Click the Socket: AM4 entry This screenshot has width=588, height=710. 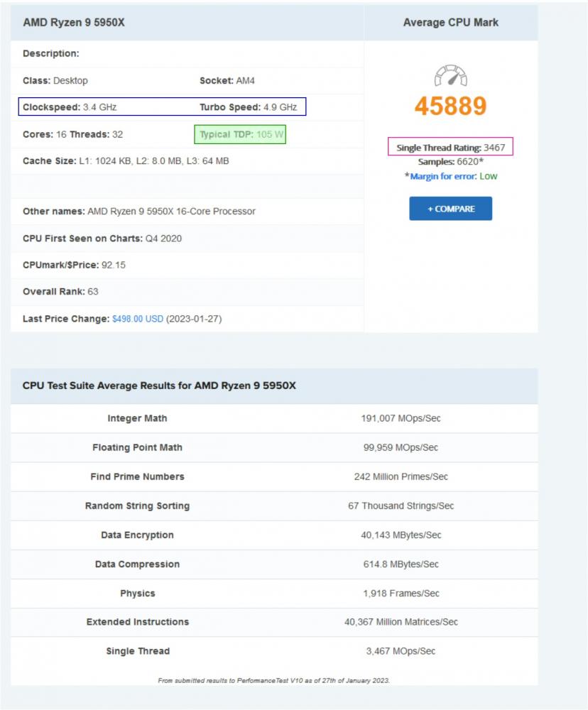coord(227,81)
